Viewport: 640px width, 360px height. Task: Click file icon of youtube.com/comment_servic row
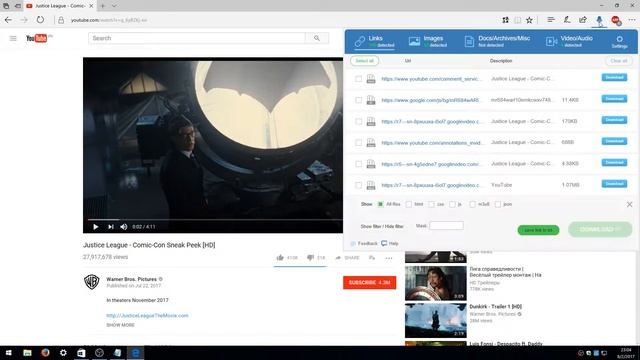point(371,79)
